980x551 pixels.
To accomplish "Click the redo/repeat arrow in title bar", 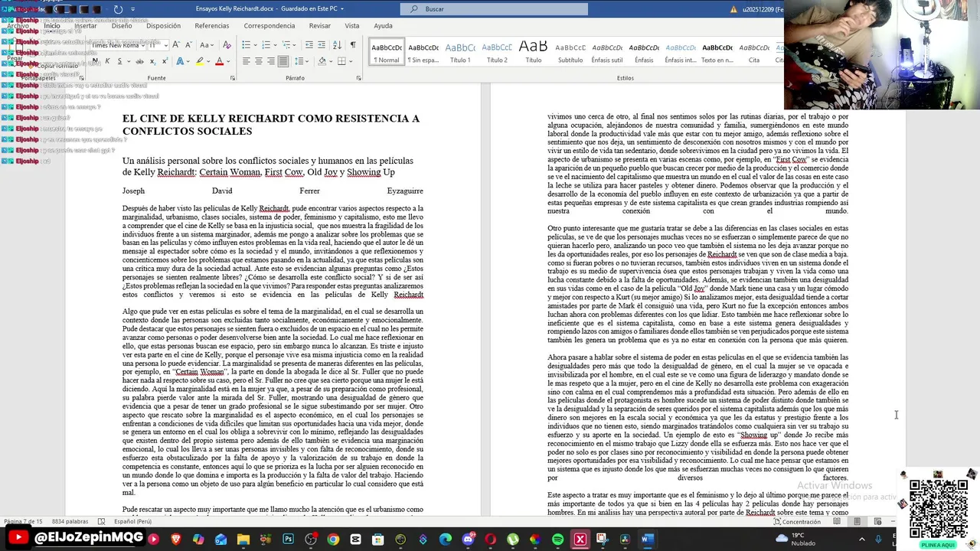I will 118,9.
